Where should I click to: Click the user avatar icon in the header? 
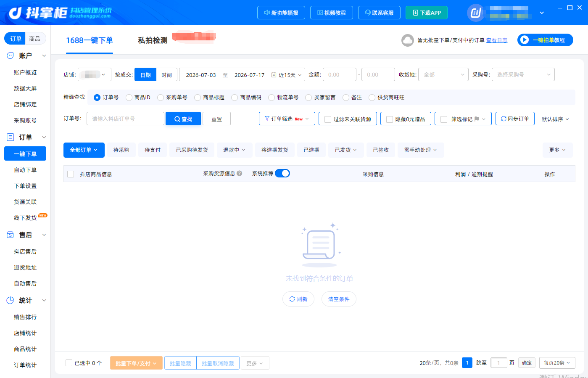(475, 13)
